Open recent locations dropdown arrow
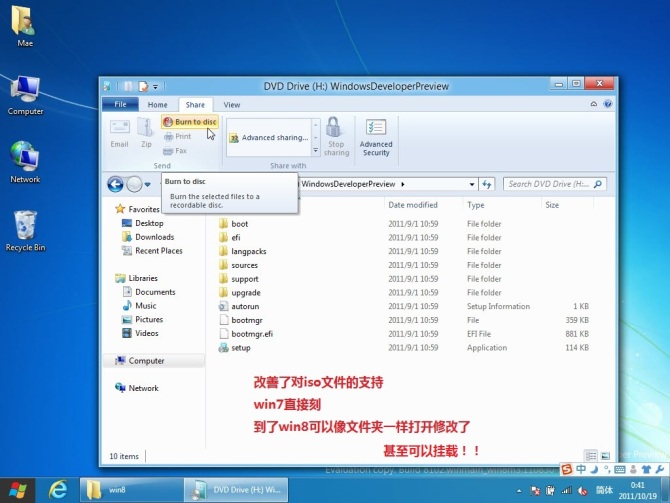The width and height of the screenshot is (670, 503). coord(147,185)
